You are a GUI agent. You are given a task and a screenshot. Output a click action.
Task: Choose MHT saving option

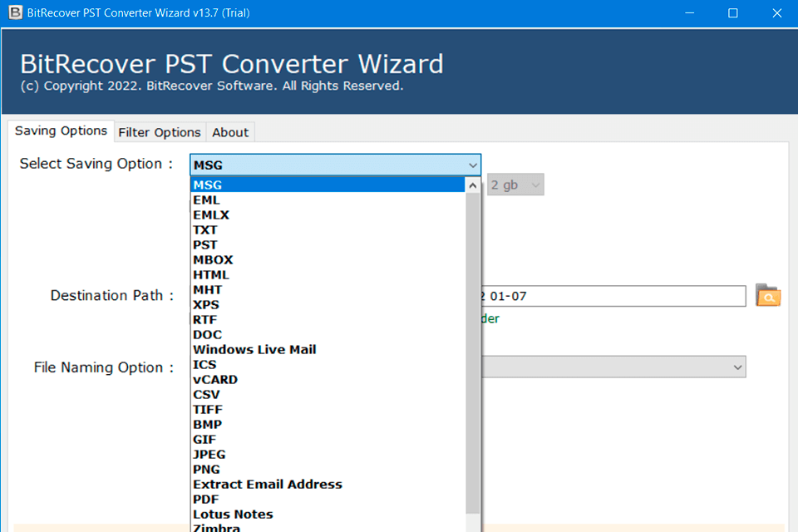point(328,289)
